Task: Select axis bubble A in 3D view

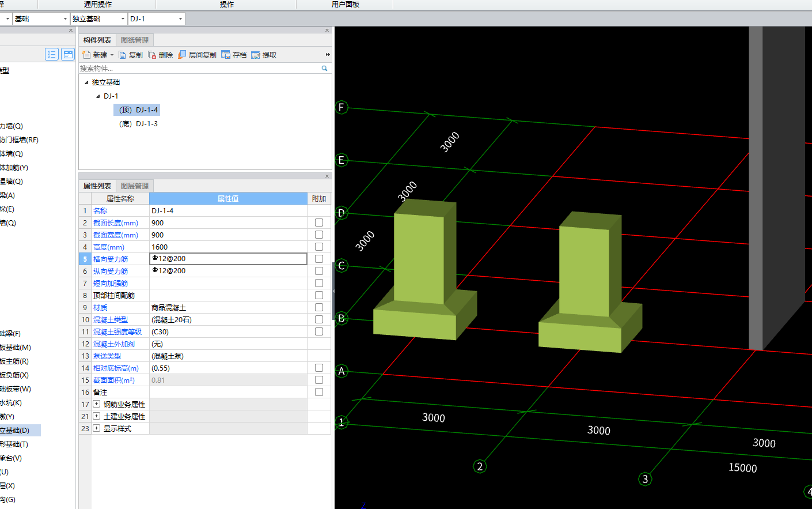Action: click(342, 371)
